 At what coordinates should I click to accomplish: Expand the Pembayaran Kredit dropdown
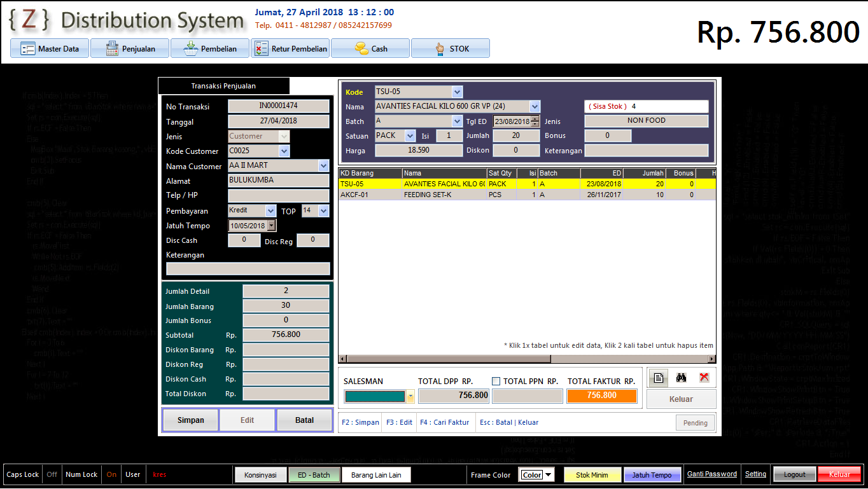tap(270, 210)
